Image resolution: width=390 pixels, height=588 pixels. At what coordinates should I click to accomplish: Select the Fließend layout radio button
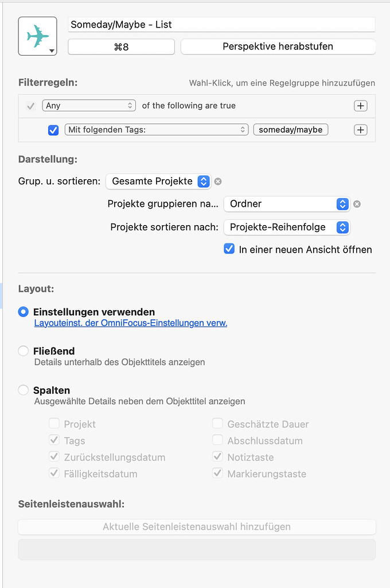[x=23, y=351]
